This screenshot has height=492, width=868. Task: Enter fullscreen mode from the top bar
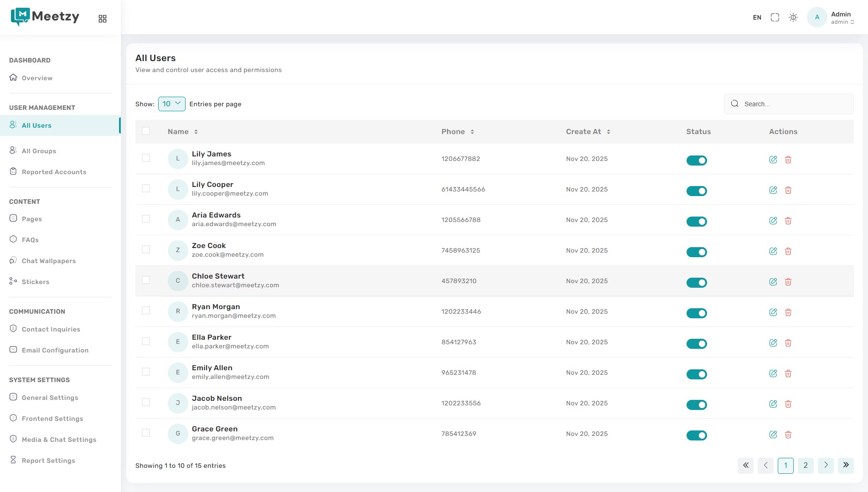pyautogui.click(x=775, y=17)
